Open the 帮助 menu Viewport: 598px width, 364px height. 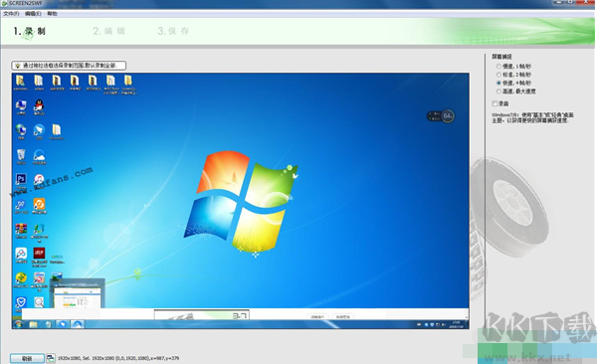pyautogui.click(x=53, y=14)
